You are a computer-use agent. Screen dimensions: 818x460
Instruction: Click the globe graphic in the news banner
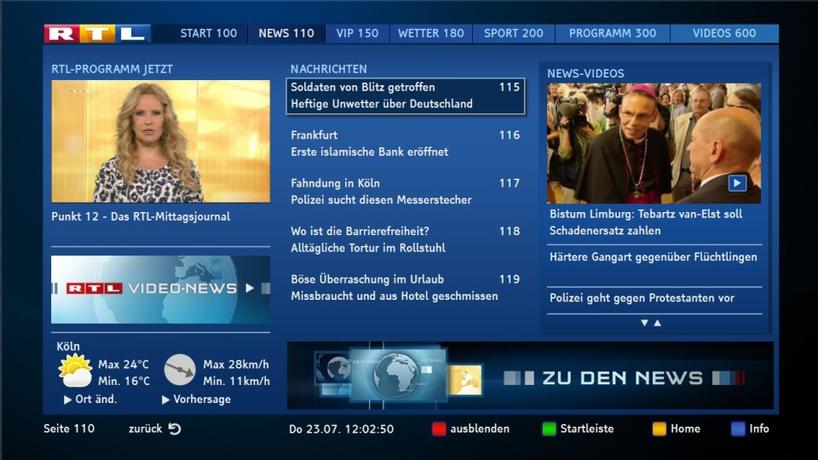[x=395, y=375]
